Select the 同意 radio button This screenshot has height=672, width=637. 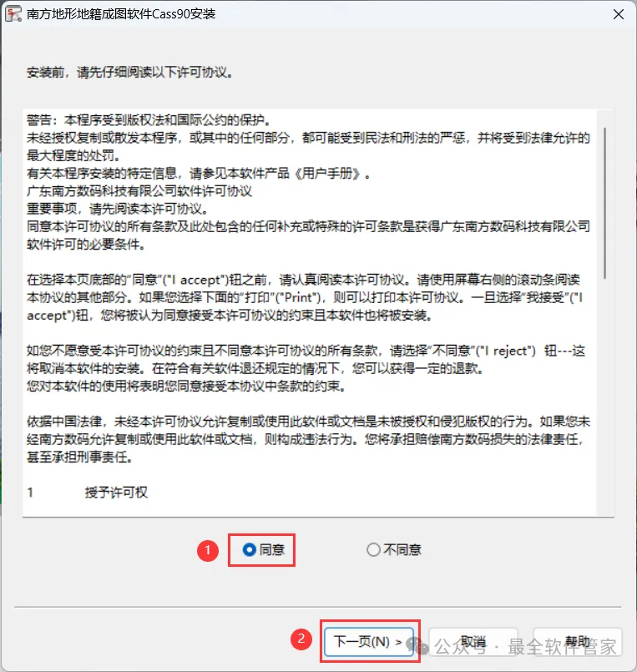[x=249, y=549]
